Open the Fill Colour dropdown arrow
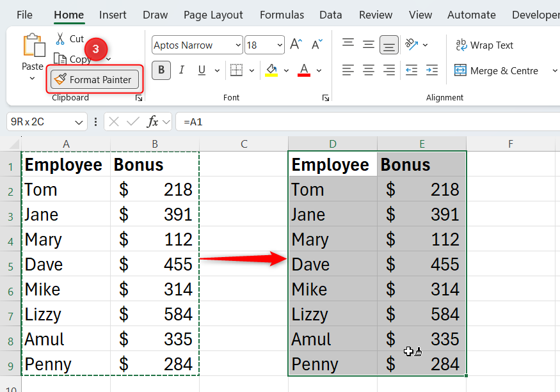 pyautogui.click(x=287, y=71)
